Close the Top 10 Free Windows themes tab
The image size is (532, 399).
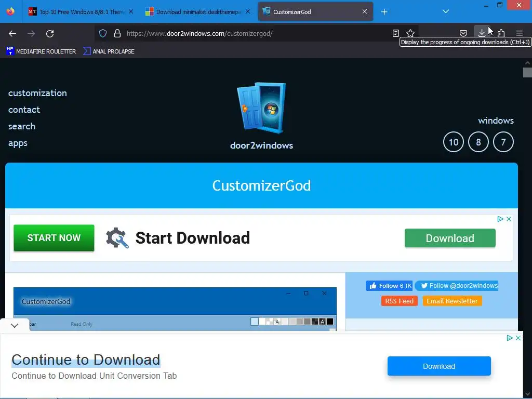click(131, 11)
